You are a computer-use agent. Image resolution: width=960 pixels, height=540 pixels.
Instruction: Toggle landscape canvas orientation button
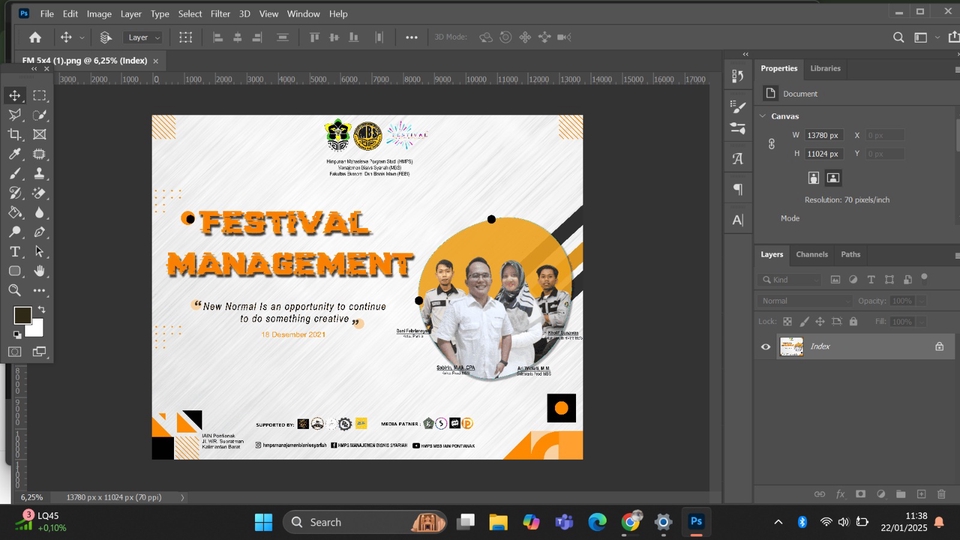pyautogui.click(x=833, y=178)
